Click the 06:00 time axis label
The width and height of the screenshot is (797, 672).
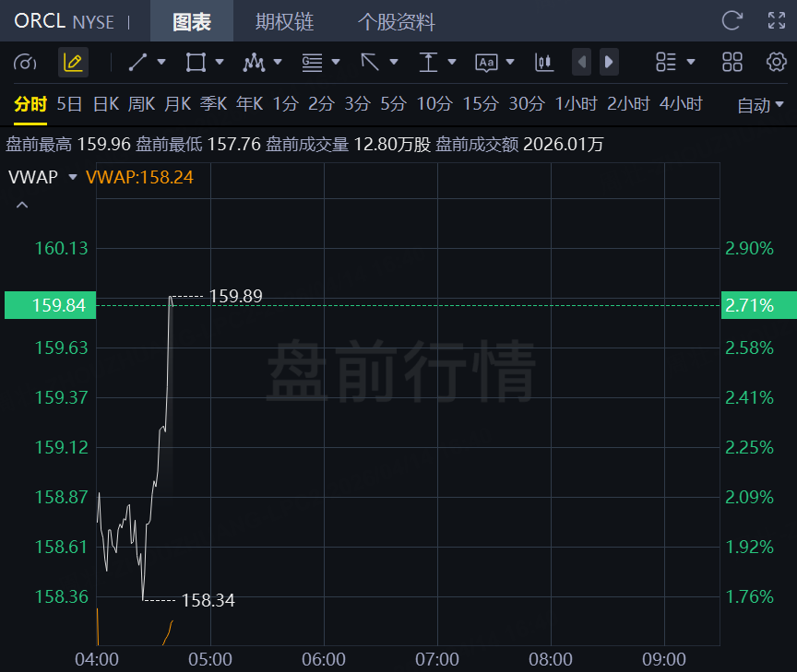(324, 659)
